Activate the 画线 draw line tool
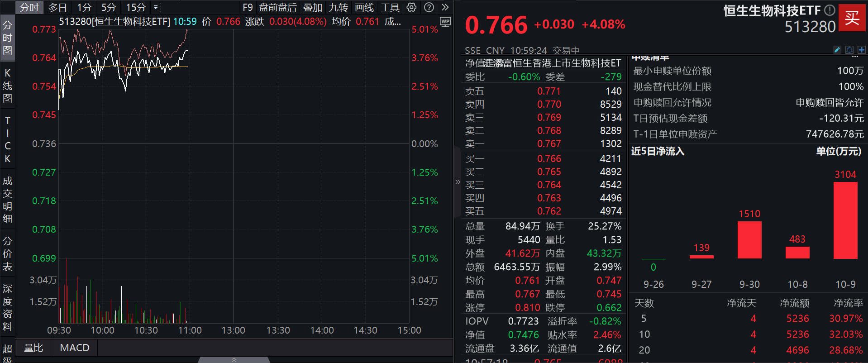The width and height of the screenshot is (868, 363). (364, 7)
